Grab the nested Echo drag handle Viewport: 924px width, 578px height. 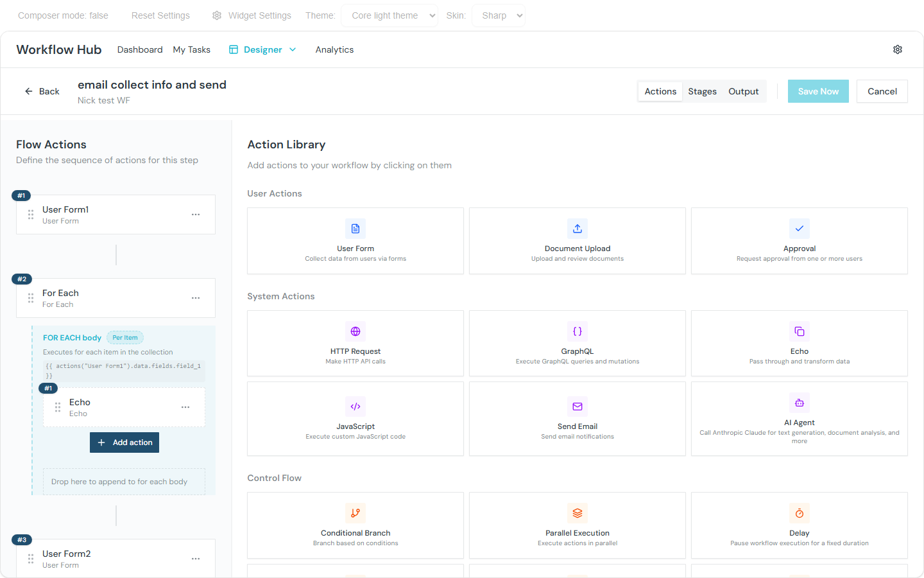click(58, 407)
